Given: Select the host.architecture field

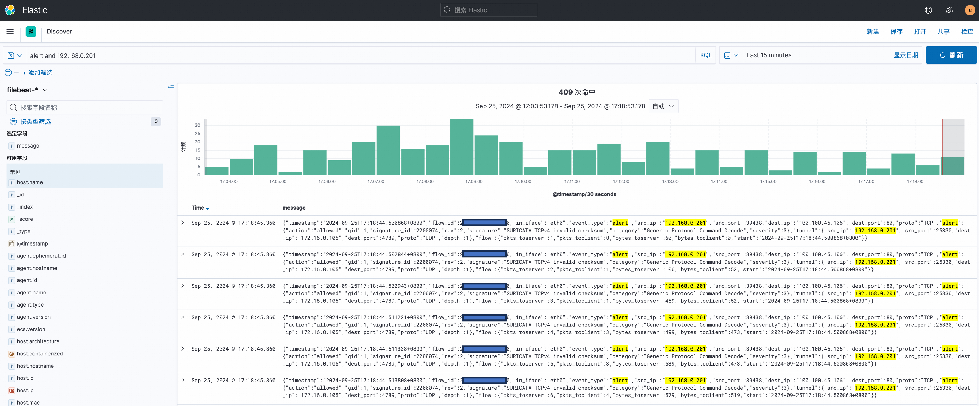Looking at the screenshot, I should click(x=38, y=342).
